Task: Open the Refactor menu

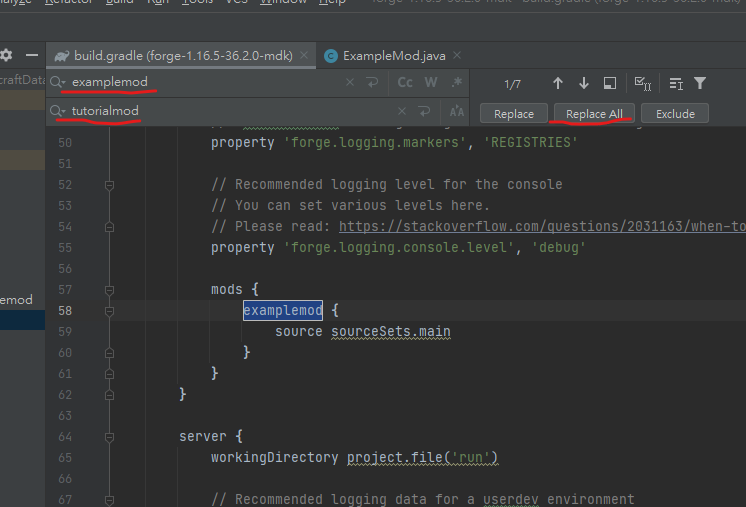Action: point(69,2)
